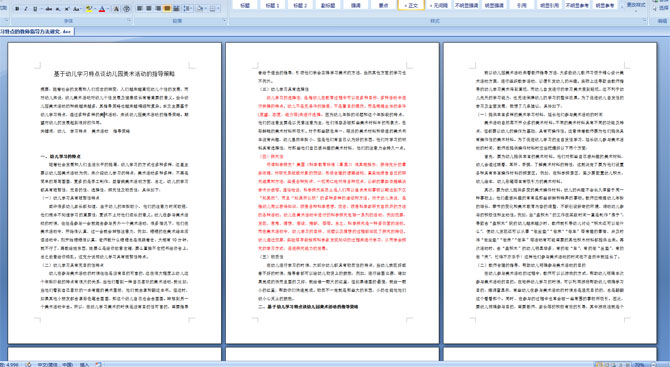Select justify alignment icon
Viewport: 670px width, 367px height.
tap(167, 9)
